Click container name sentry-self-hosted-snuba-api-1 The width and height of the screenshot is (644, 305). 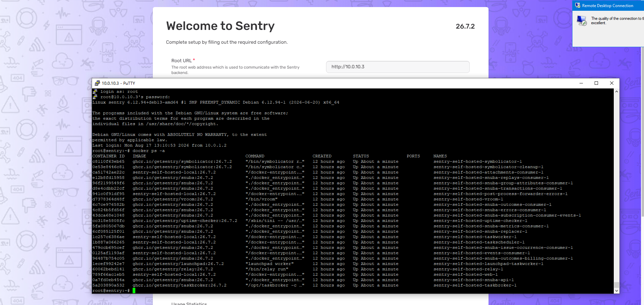[x=474, y=280]
